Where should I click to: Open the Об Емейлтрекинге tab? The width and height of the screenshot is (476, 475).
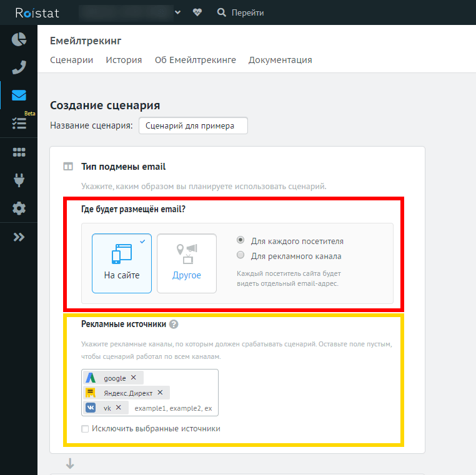coord(195,60)
